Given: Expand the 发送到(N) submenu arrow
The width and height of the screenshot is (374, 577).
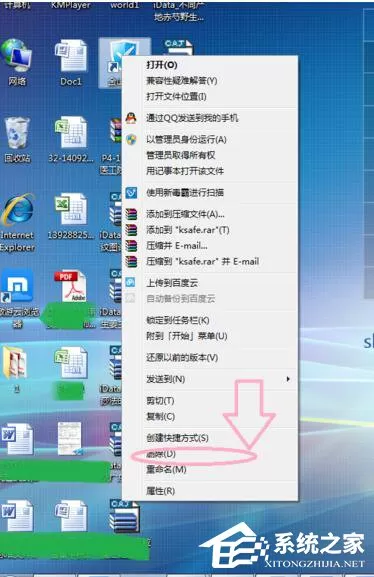Looking at the screenshot, I should tap(288, 379).
